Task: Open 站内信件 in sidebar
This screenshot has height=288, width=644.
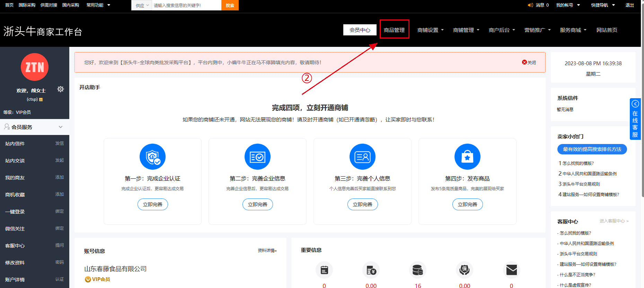Action: 15,144
